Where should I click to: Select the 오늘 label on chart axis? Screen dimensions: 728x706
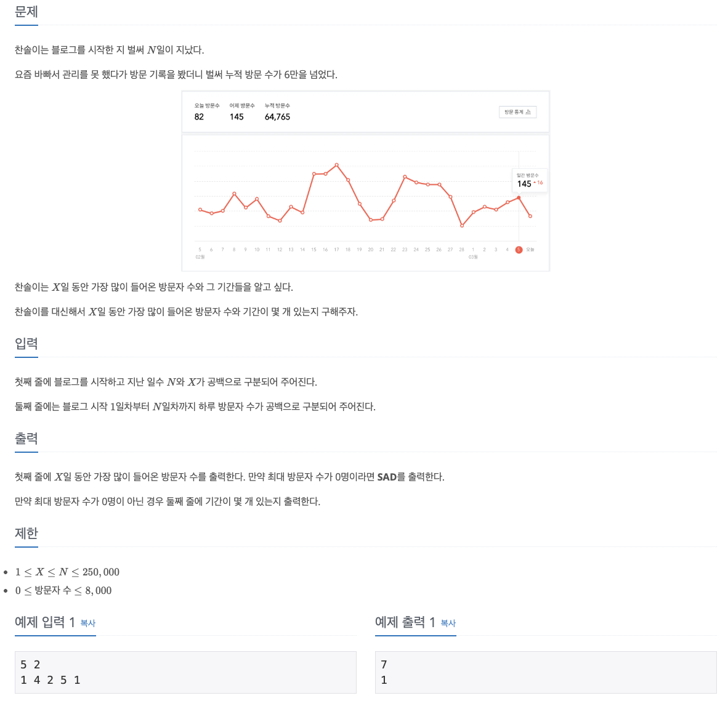(x=530, y=250)
